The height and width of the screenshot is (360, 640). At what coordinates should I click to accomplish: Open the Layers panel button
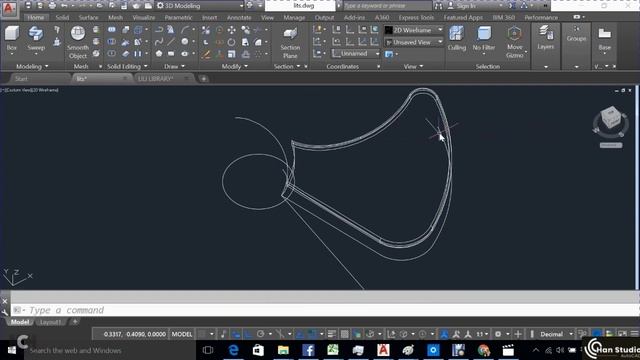tap(545, 38)
